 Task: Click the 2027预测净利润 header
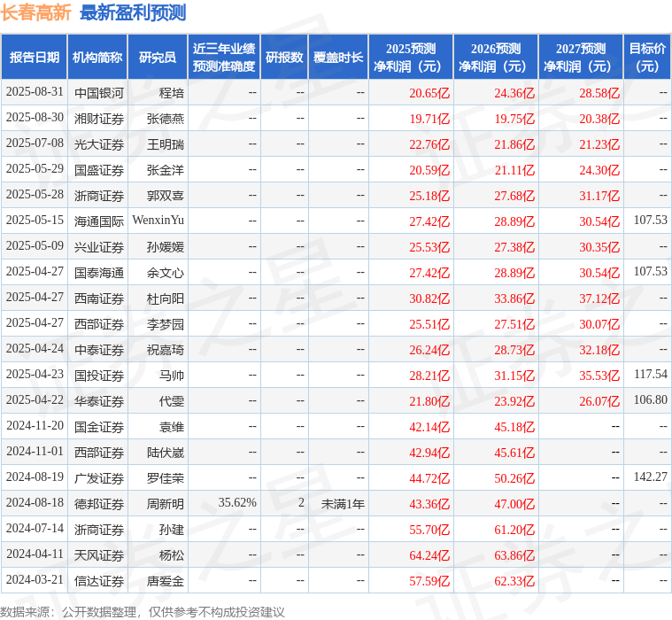coord(581,58)
